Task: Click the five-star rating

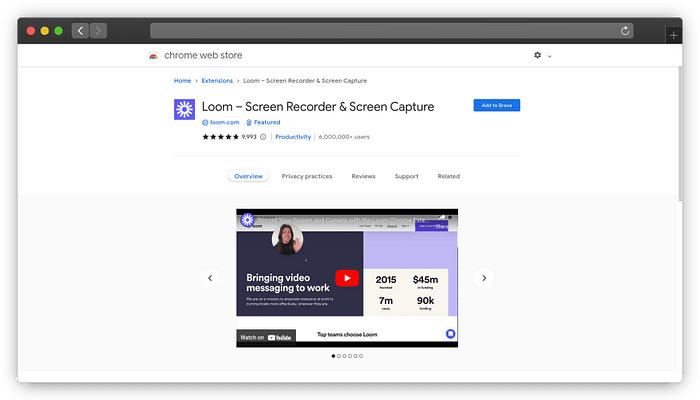Action: (221, 137)
